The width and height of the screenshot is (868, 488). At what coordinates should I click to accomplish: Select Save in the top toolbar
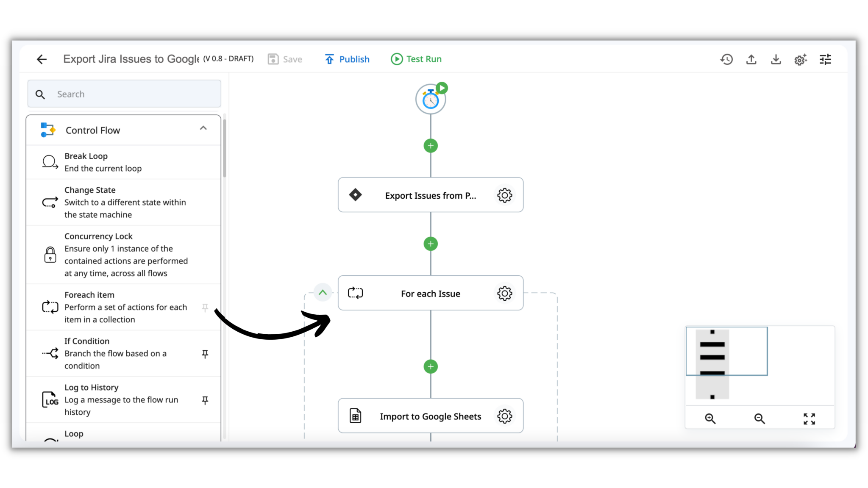[x=285, y=59]
